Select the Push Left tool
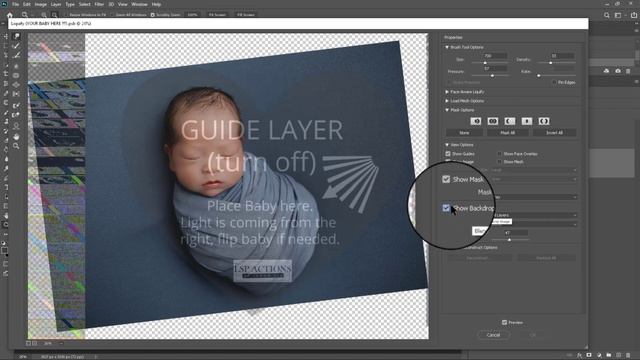This screenshot has width=640, height=360. click(x=16, y=94)
